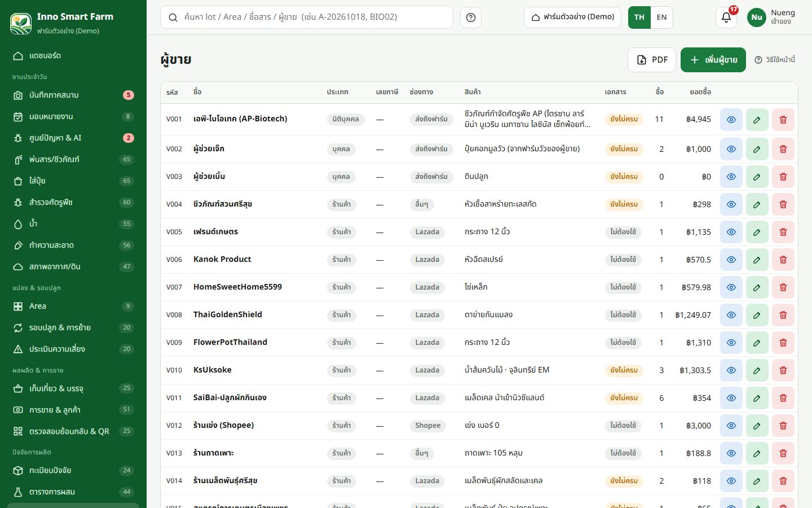Go to บันทึกภาคสนาม in the sidebar
Viewport: 812px width, 508px height.
point(73,95)
